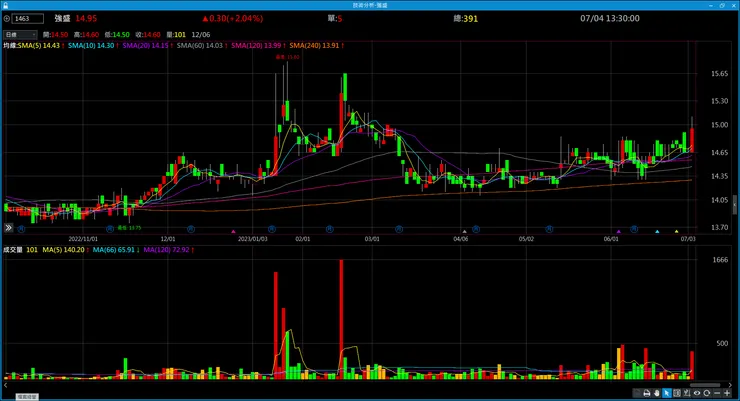Click the 1666 volume axis label
Viewport: 740px width, 401px height.
(720, 260)
